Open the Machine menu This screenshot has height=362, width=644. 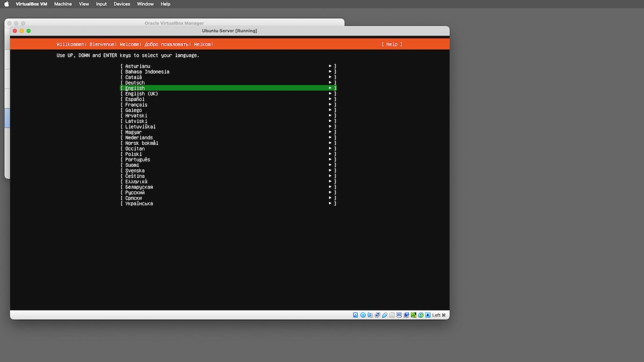pos(63,4)
